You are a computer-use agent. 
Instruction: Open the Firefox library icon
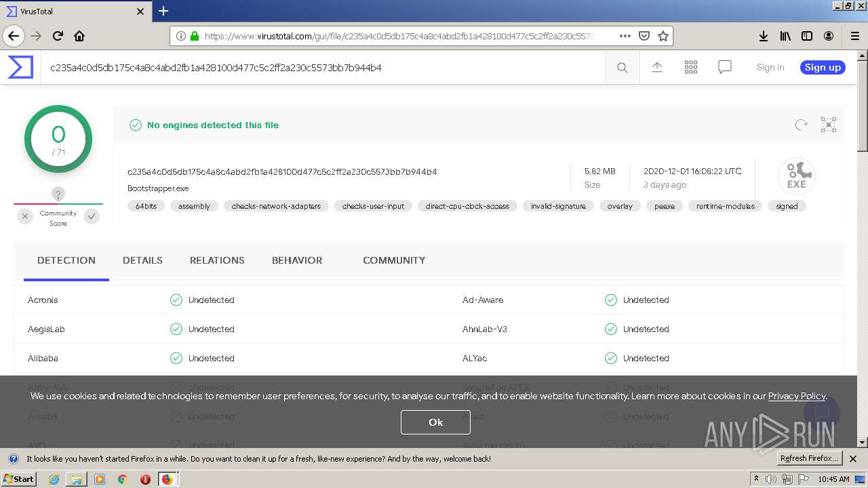point(785,36)
